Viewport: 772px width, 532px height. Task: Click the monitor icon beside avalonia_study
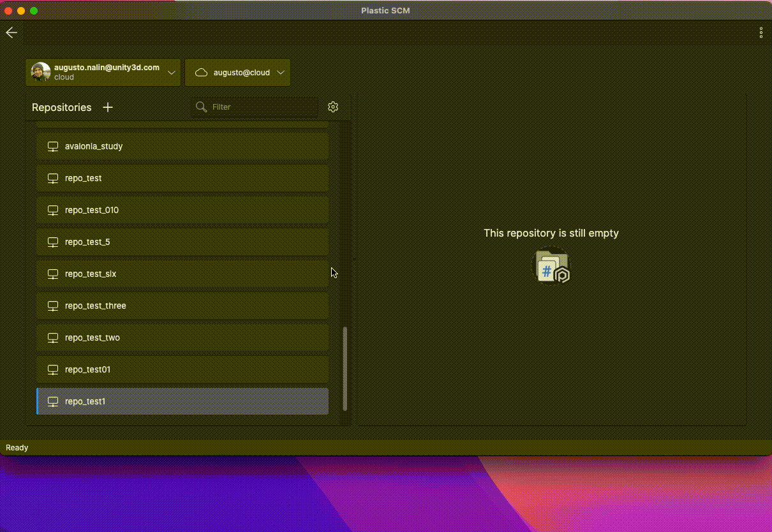pyautogui.click(x=52, y=146)
